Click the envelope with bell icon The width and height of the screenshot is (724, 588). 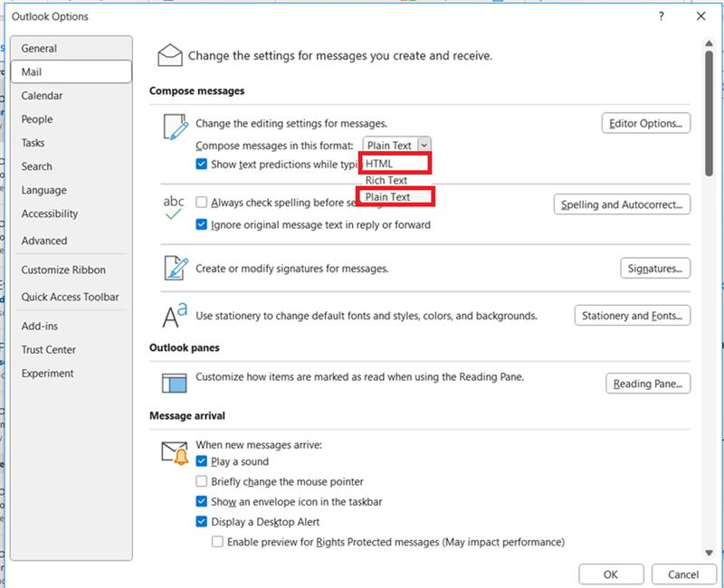(175, 453)
